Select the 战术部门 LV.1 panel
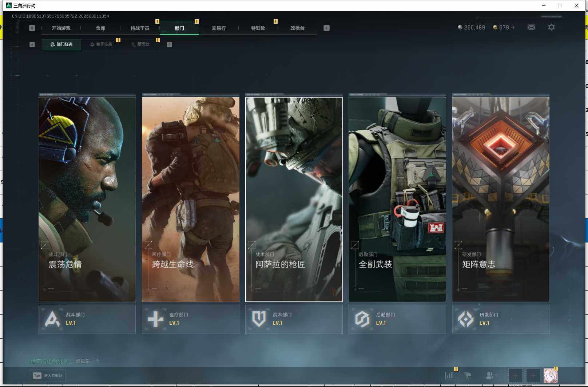 coord(294,319)
